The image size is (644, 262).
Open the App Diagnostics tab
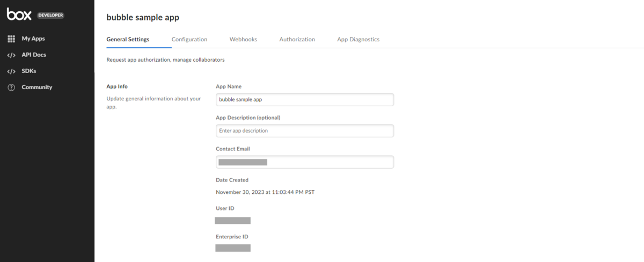coord(358,39)
